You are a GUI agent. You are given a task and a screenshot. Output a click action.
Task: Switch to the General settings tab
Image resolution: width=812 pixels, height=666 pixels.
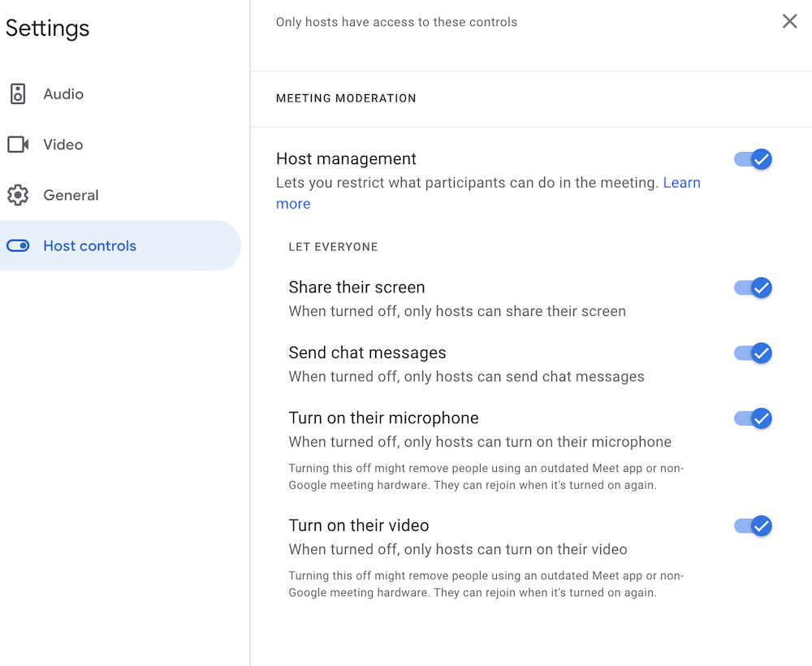120,195
